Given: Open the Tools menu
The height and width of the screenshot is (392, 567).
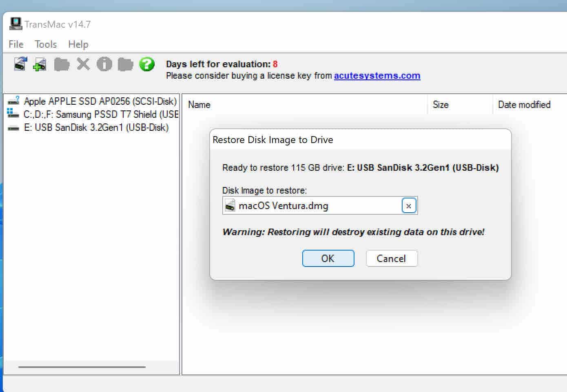Looking at the screenshot, I should 46,44.
